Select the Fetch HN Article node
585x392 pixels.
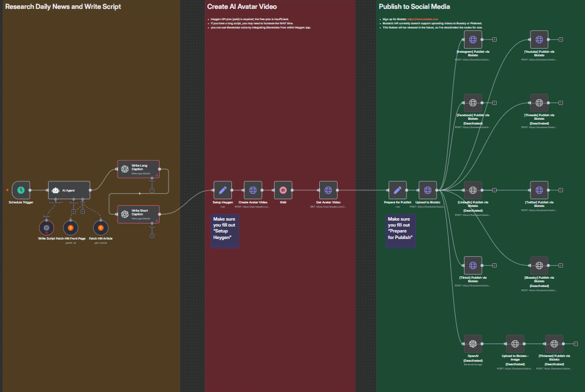pyautogui.click(x=101, y=227)
